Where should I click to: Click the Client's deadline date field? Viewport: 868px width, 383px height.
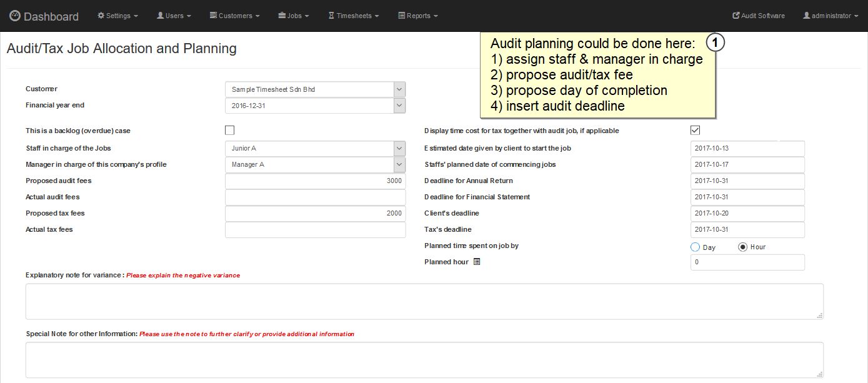click(747, 214)
